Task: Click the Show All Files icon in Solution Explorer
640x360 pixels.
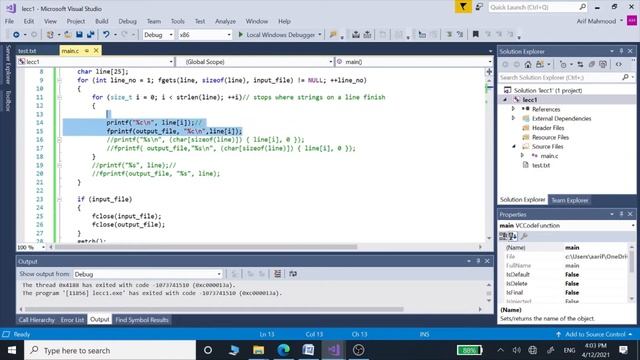Action: click(x=603, y=64)
